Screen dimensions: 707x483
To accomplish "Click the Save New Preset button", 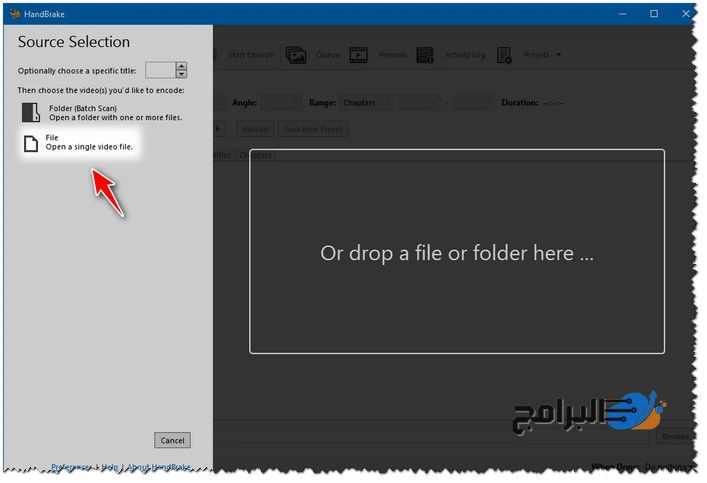I will (x=313, y=129).
